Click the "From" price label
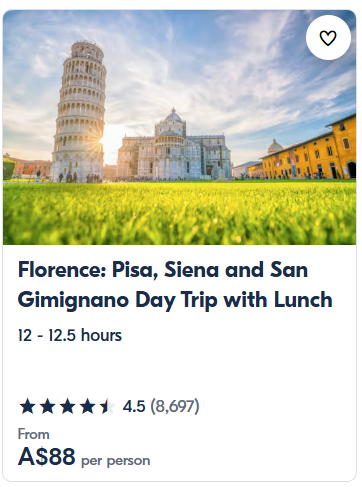 tap(34, 434)
